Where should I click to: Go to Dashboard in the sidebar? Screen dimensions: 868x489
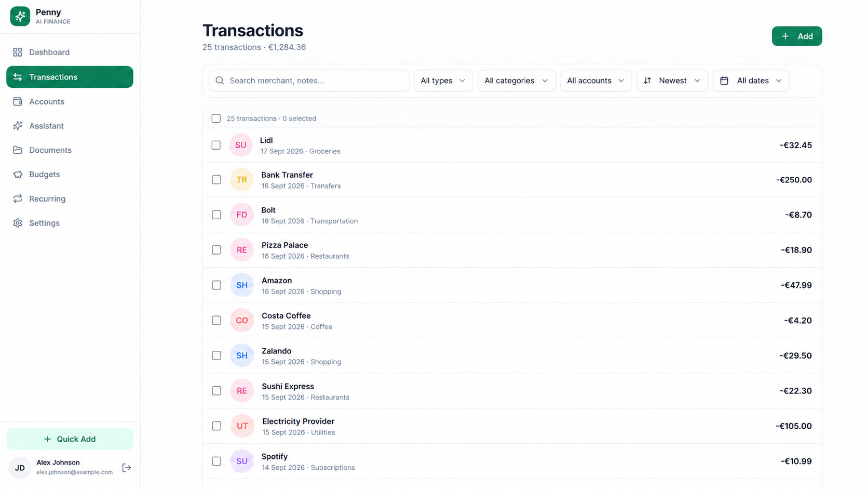(x=70, y=52)
